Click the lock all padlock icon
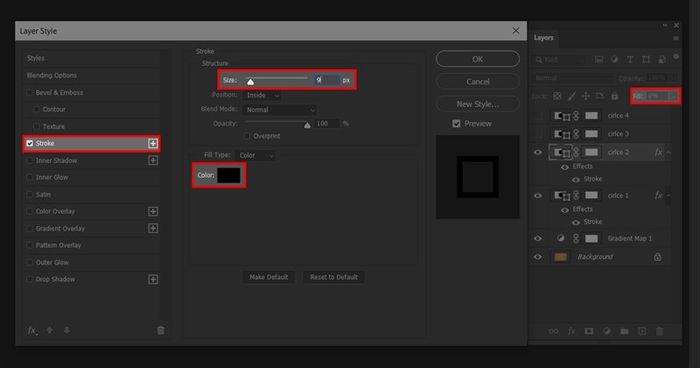Viewport: 700px width, 368px height. [615, 96]
